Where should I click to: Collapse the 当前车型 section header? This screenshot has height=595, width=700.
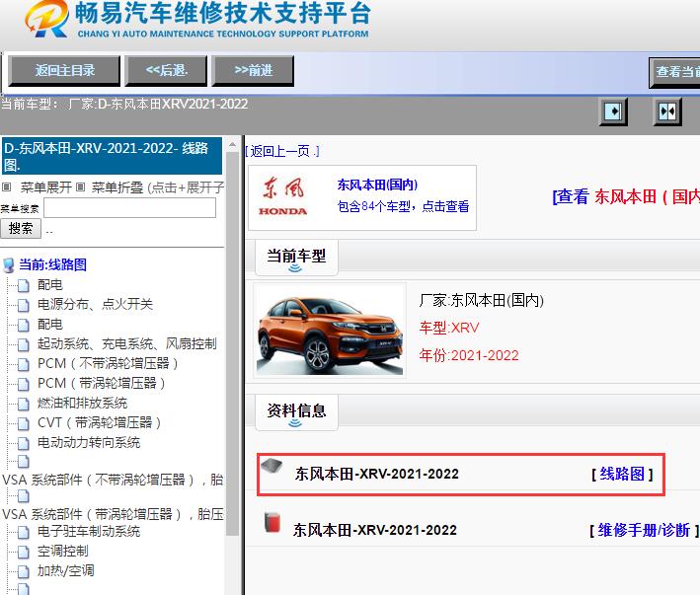point(296,258)
